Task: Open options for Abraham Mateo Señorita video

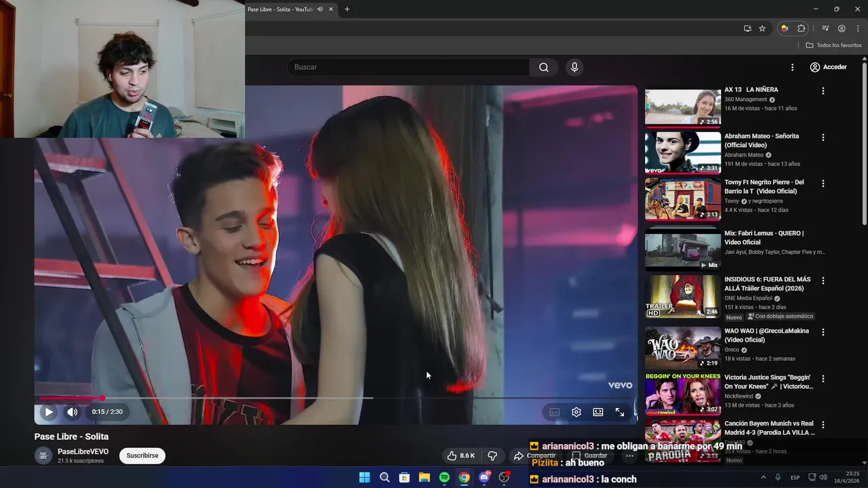Action: point(823,137)
